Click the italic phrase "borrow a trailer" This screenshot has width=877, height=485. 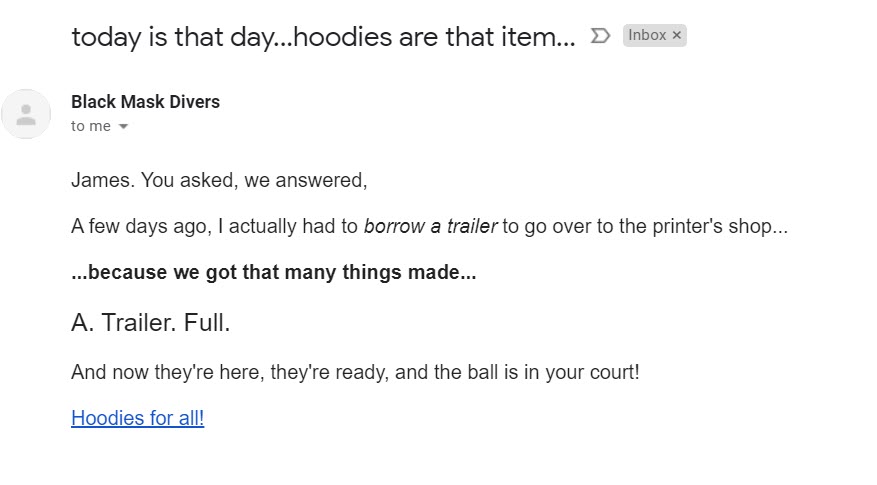[430, 226]
